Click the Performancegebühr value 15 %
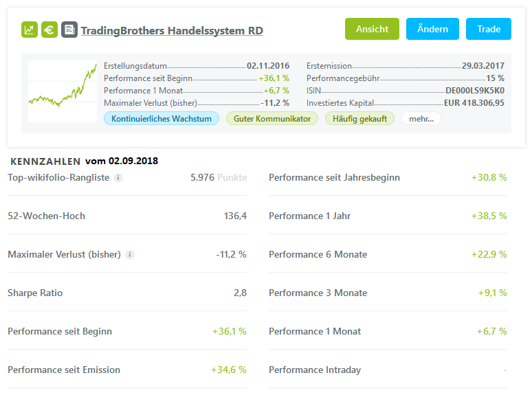Viewport: 532px width, 395px height. pyautogui.click(x=495, y=78)
